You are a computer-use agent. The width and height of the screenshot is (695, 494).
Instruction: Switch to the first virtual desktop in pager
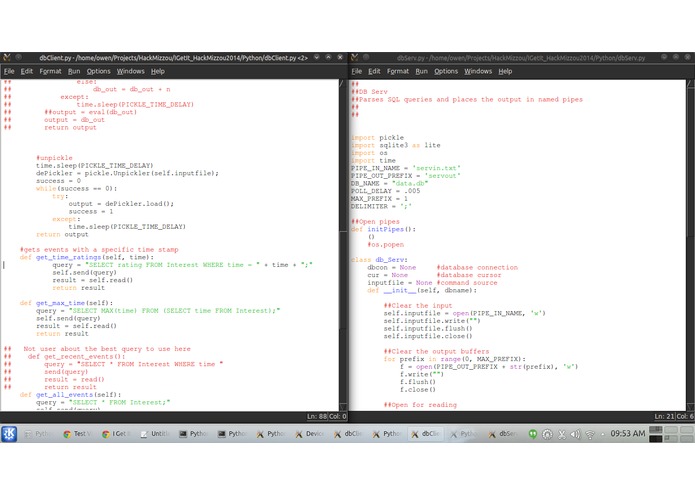pos(656,430)
